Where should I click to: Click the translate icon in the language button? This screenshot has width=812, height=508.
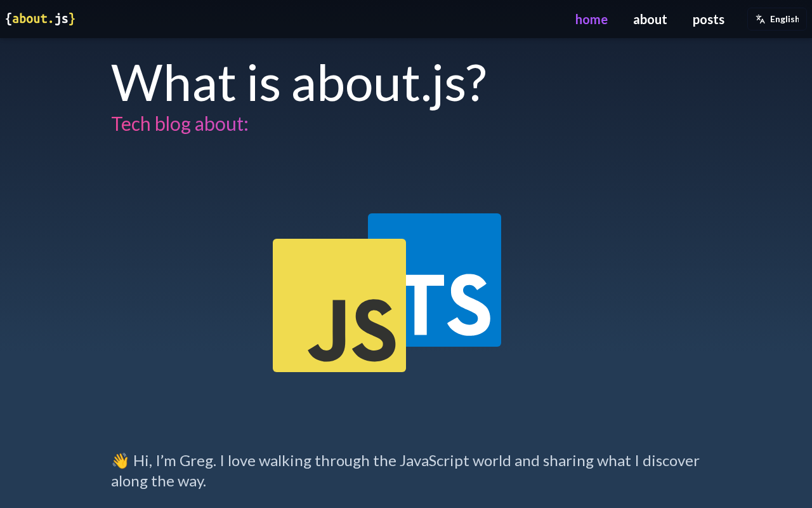click(760, 19)
